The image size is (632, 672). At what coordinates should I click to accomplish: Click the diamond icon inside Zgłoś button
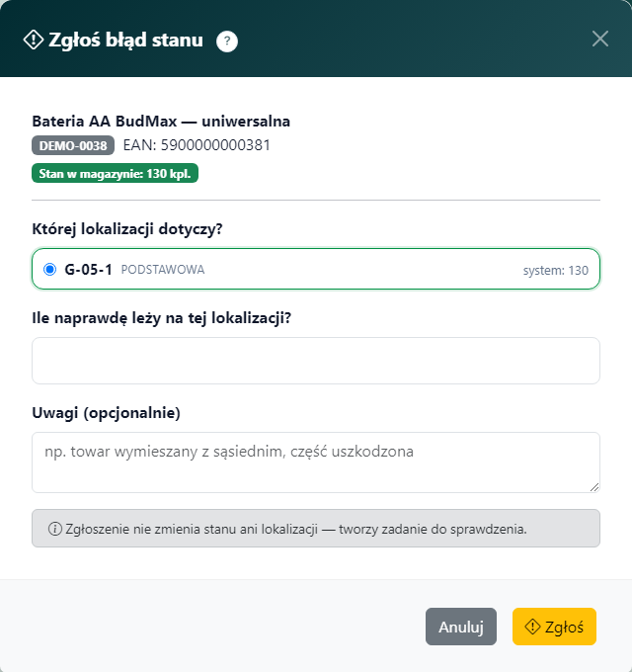532,627
